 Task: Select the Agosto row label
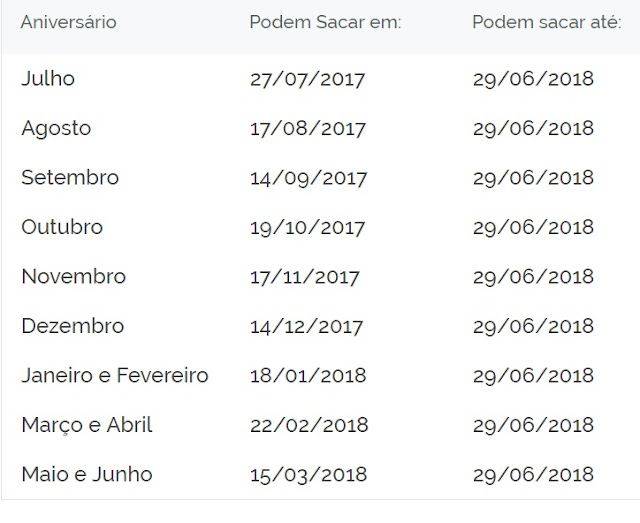[x=56, y=129]
